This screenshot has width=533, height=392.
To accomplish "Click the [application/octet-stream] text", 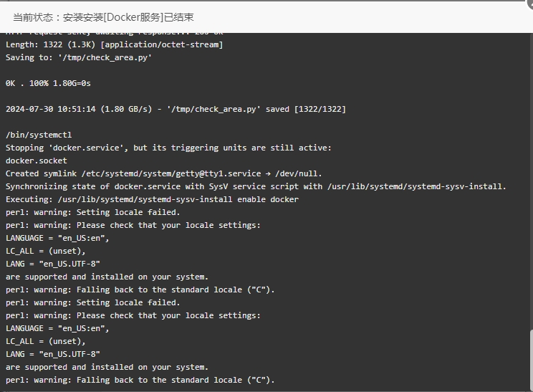I will (x=162, y=44).
